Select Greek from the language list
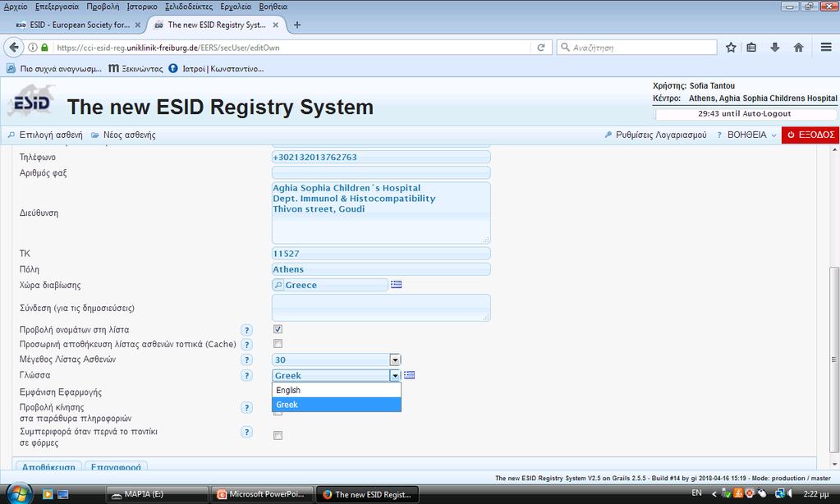 coord(337,405)
